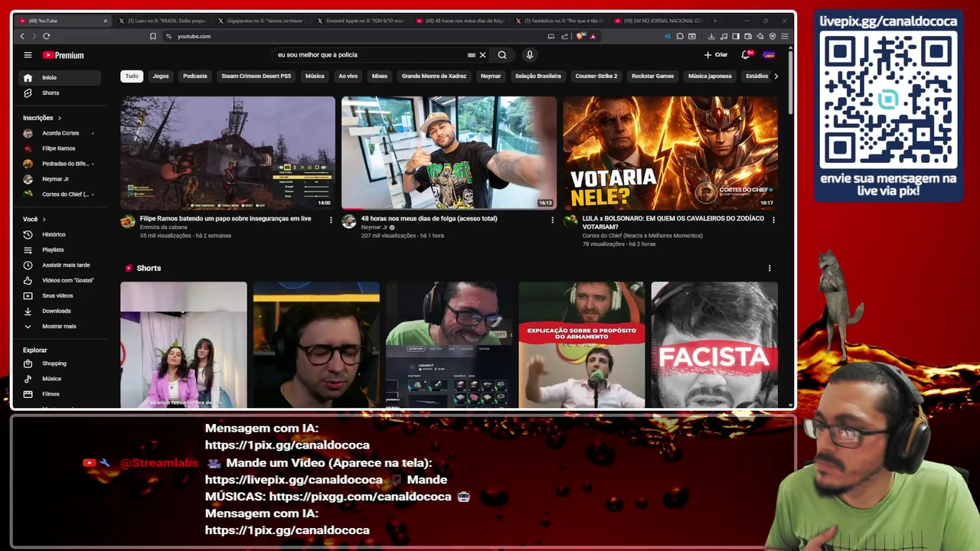
Task: Click the search magnifier button
Action: click(x=502, y=55)
